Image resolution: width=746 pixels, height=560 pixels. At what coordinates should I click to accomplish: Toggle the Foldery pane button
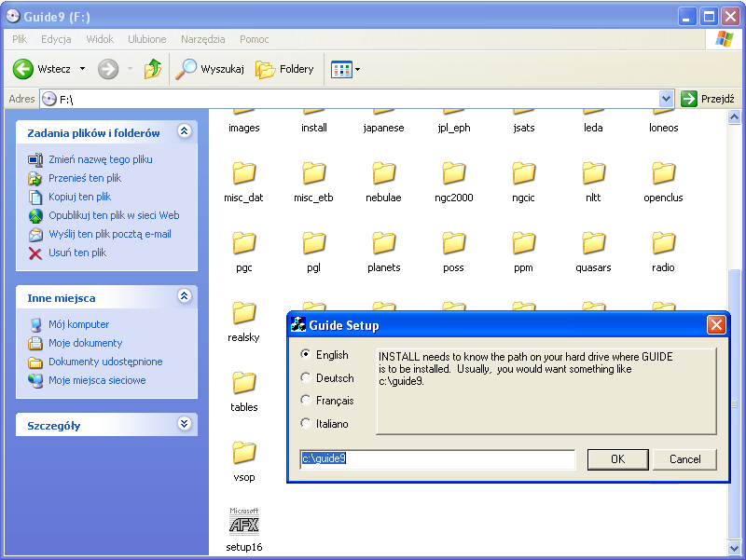[285, 69]
